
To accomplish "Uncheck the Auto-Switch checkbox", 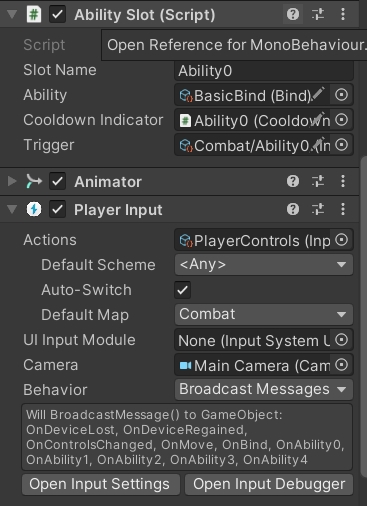I will (x=183, y=290).
